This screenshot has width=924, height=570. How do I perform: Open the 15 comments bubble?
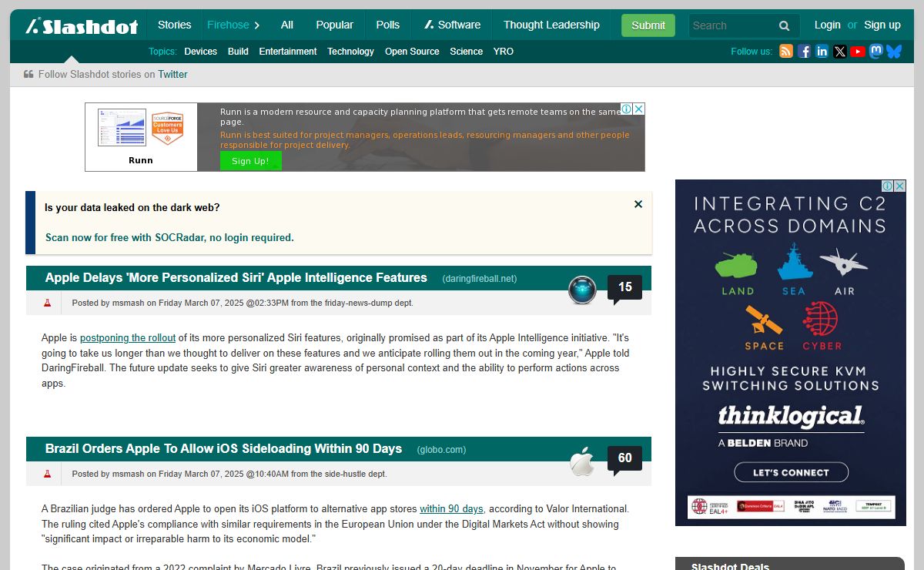[624, 289]
